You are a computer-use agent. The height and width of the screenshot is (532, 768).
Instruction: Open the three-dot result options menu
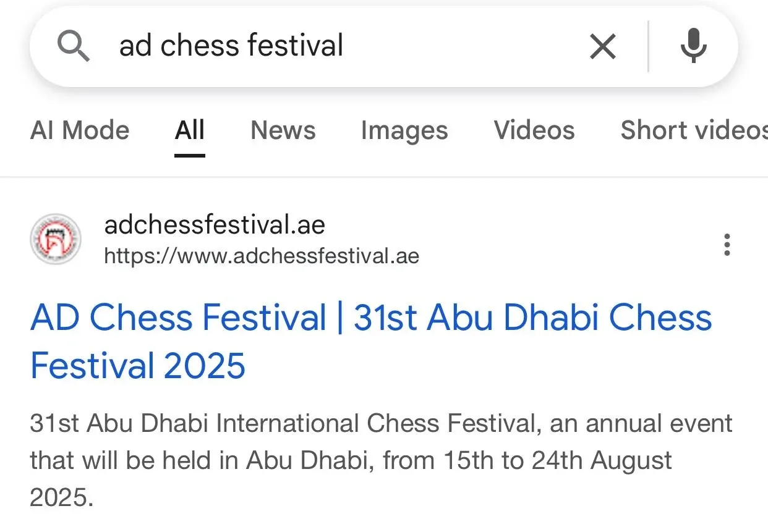727,245
